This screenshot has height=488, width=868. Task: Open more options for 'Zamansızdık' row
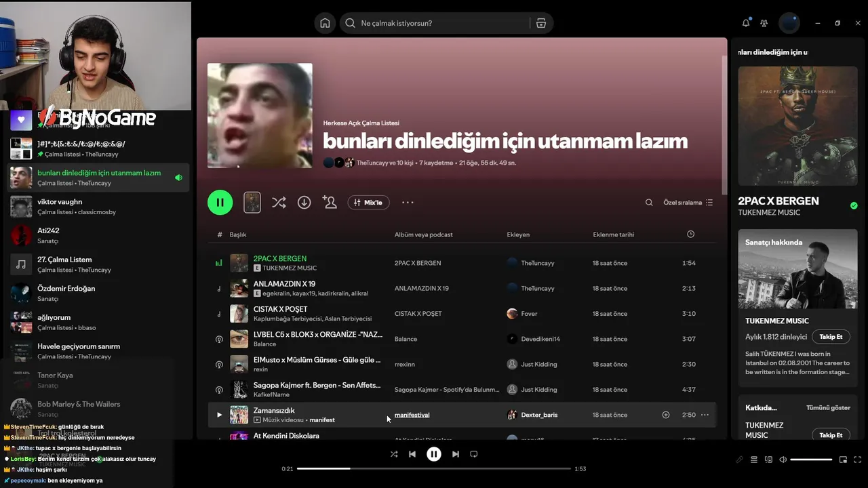705,415
